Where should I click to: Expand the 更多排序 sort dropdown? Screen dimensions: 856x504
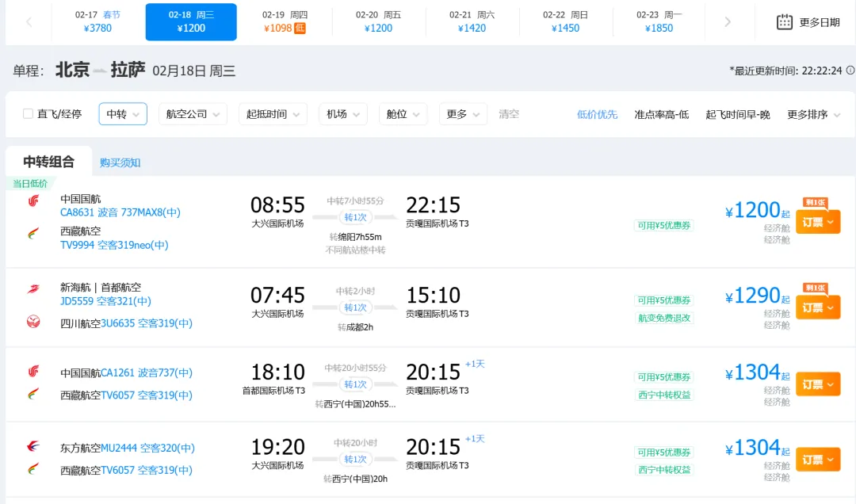pos(813,114)
